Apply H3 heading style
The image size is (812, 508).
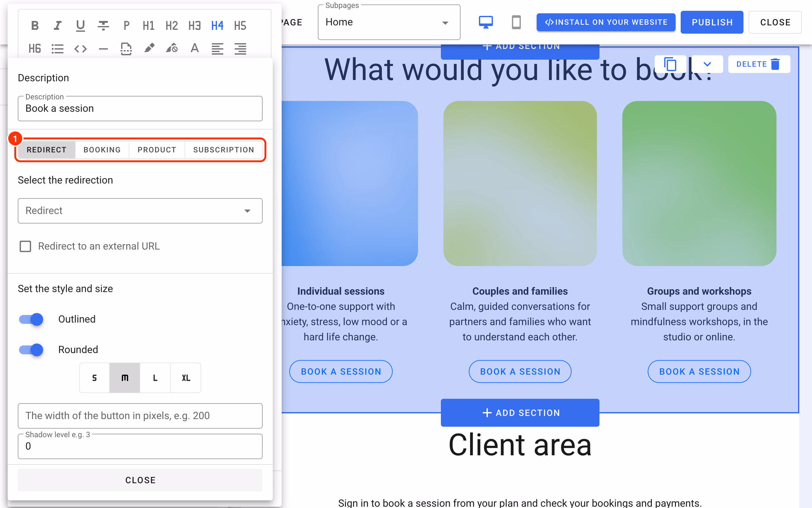[195, 25]
